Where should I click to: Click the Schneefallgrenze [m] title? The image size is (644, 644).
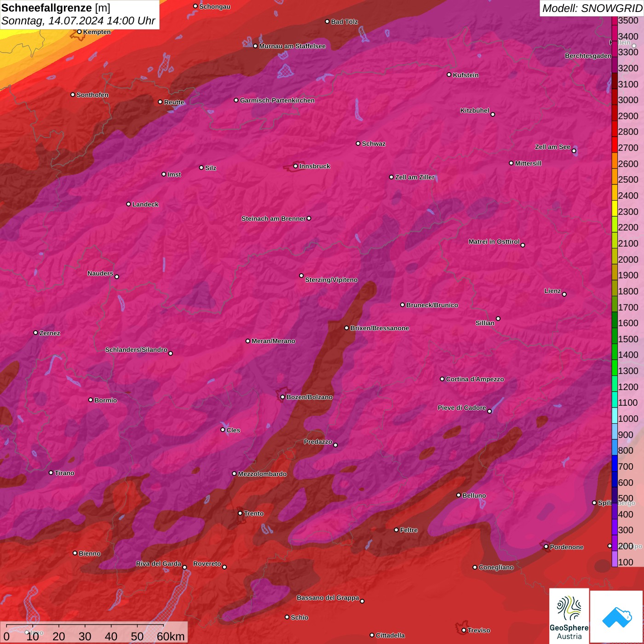click(56, 8)
